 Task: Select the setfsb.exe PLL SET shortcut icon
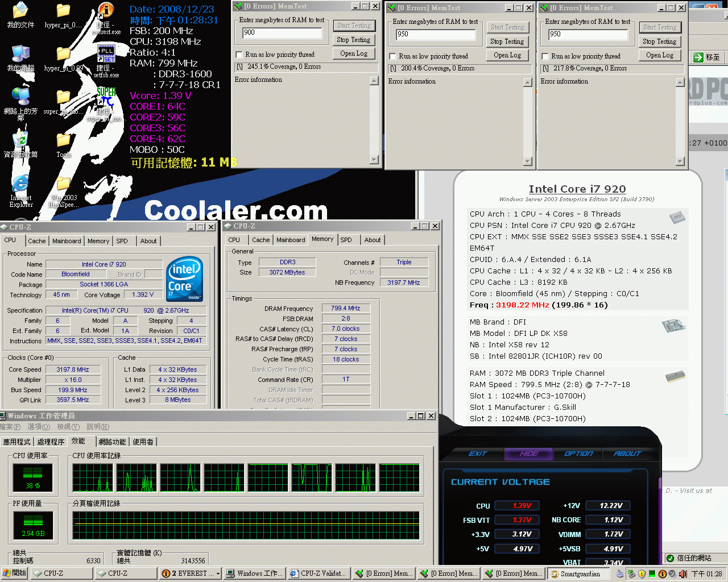(x=106, y=61)
